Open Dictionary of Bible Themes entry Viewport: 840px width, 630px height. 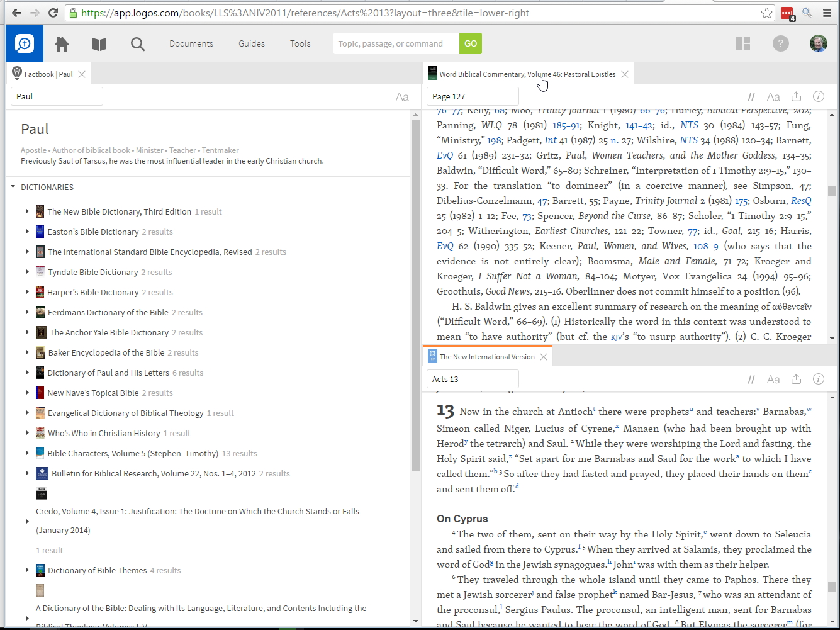tap(98, 570)
